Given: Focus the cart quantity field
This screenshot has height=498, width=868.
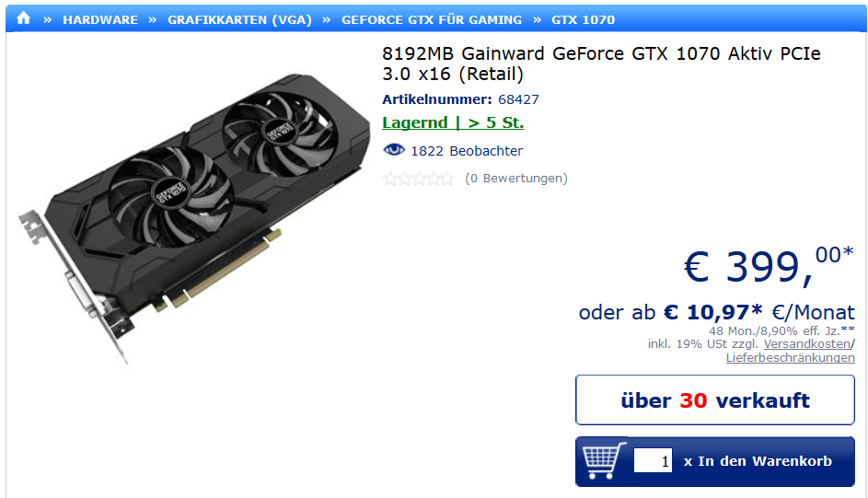Looking at the screenshot, I should point(653,460).
